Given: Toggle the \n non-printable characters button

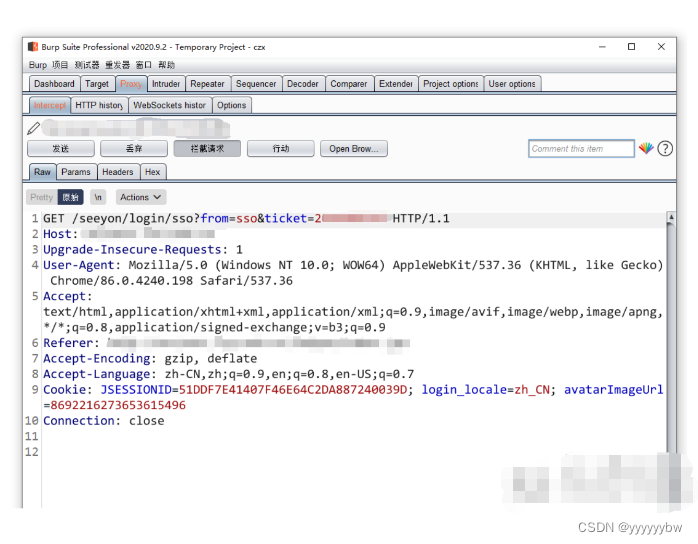Looking at the screenshot, I should pyautogui.click(x=98, y=197).
